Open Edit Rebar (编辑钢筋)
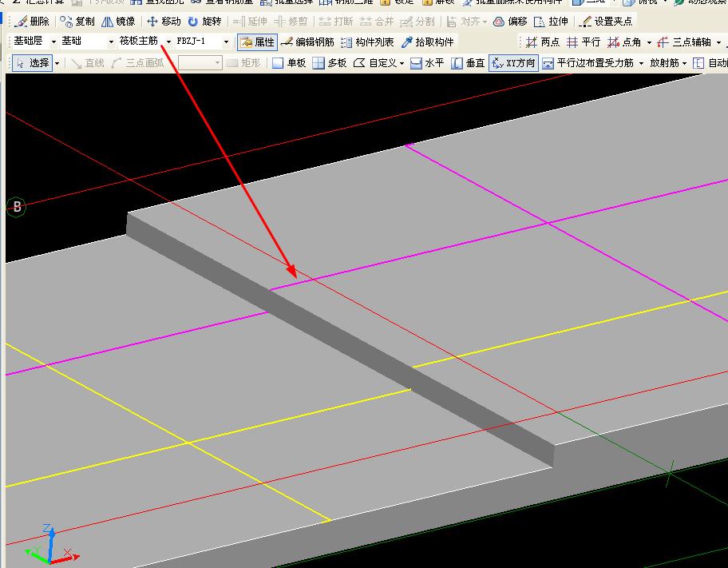The image size is (728, 568). point(307,42)
